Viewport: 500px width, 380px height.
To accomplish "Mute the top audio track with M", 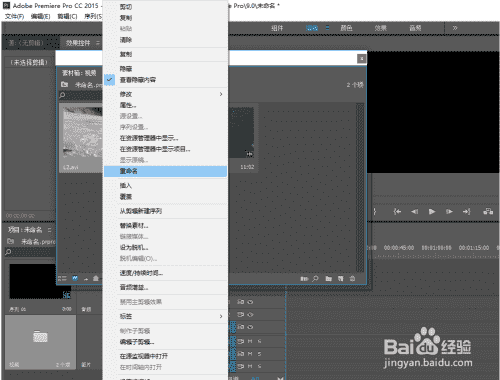I will [250, 341].
